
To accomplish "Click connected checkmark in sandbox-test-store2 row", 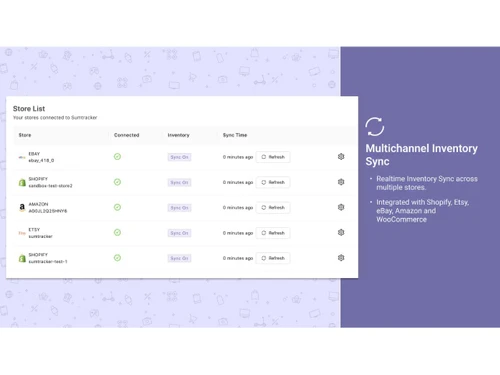I will coord(117,182).
